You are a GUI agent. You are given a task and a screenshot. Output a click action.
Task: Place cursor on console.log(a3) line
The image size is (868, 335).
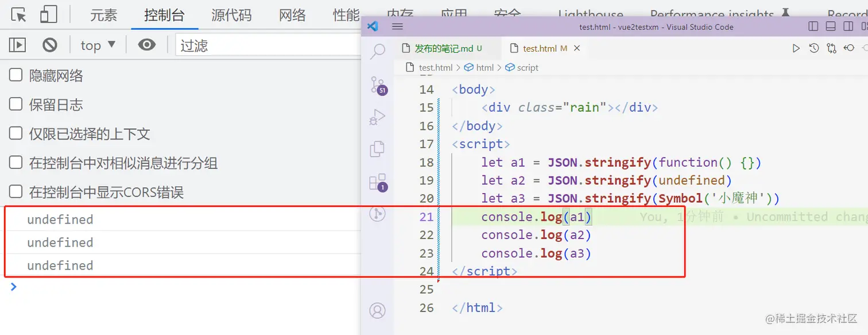click(536, 253)
